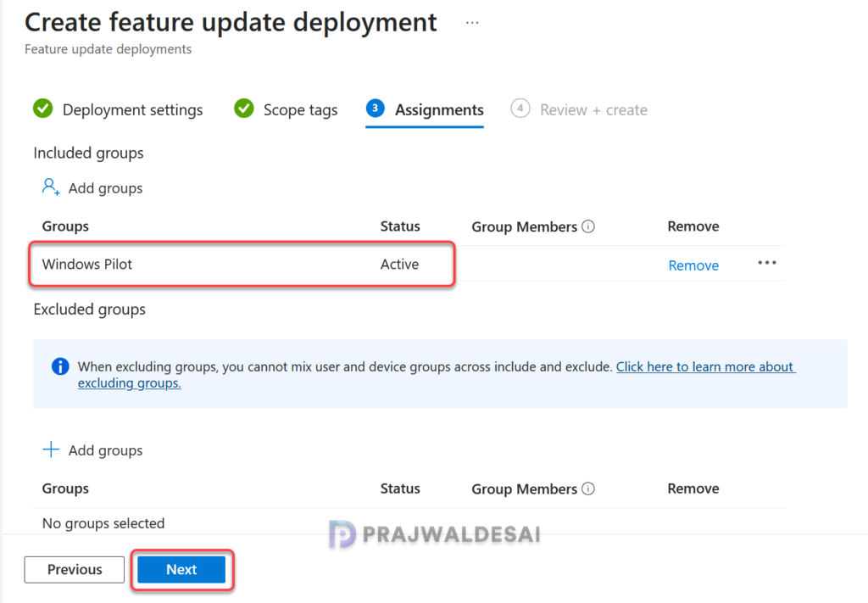
Task: Click the step 4 circle icon
Action: click(x=520, y=108)
